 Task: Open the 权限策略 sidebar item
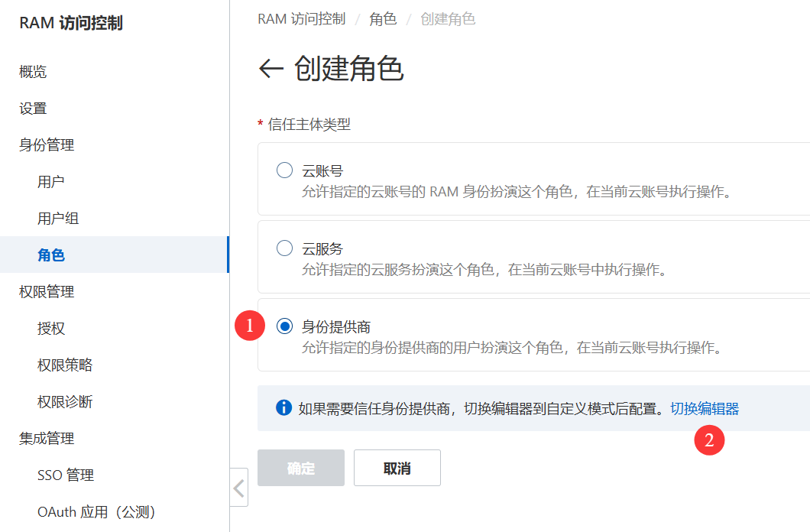coord(65,365)
